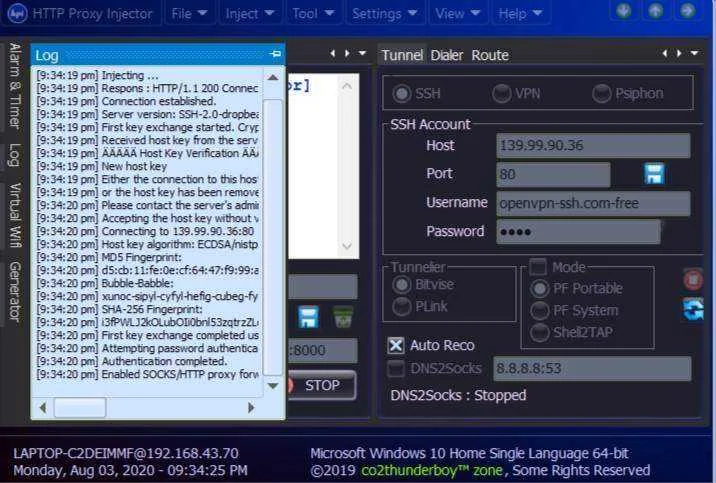
Task: Switch to the Route tab
Action: tap(490, 55)
